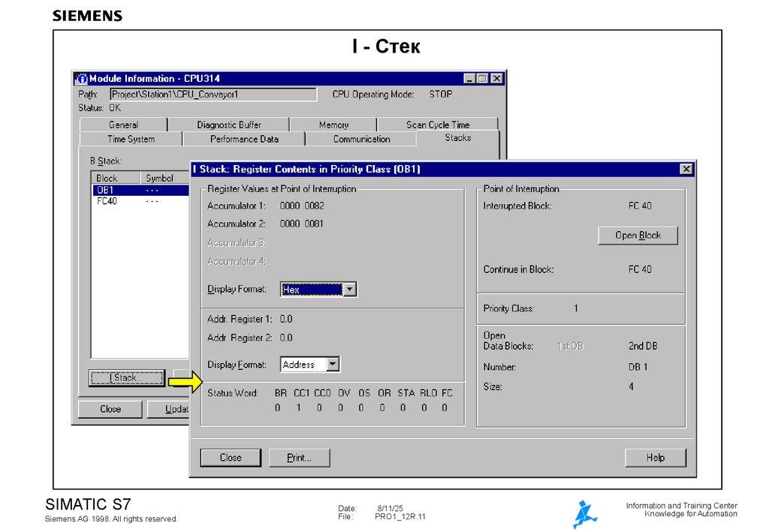
Task: Close the I Stack dialog with X
Action: 686,170
